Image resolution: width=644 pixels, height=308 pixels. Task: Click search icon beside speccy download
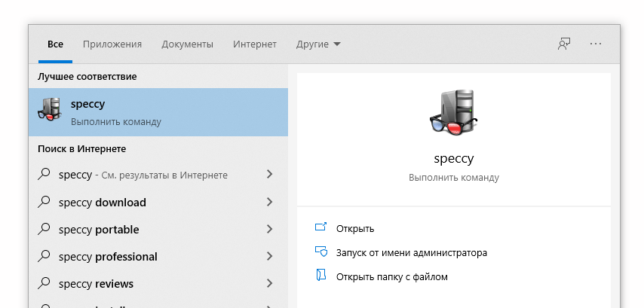tap(44, 201)
